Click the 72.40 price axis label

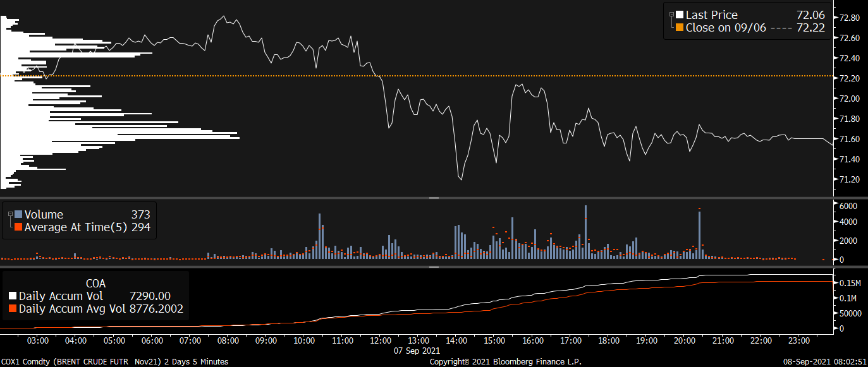(x=848, y=58)
